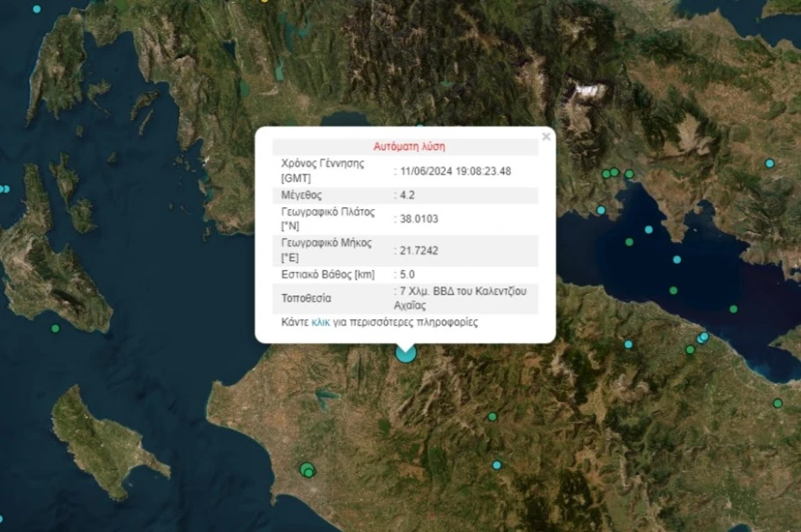Viewport: 801px width, 532px height.
Task: Click the isolated cyan marker in the upper-right map area
Action: pos(769,164)
